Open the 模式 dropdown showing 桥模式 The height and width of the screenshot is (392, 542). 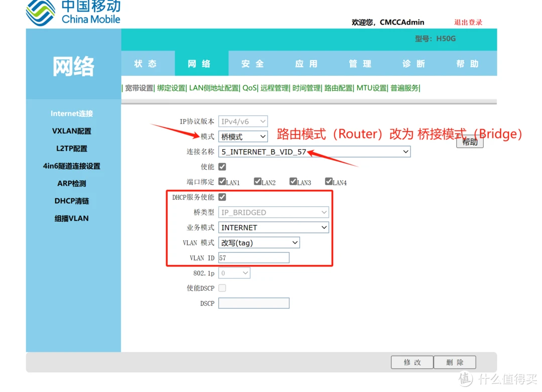(243, 136)
